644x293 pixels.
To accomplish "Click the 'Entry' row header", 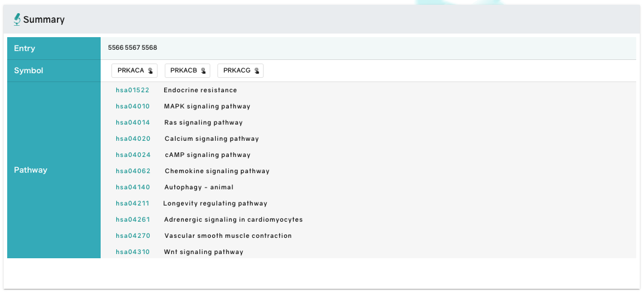I will click(x=54, y=49).
